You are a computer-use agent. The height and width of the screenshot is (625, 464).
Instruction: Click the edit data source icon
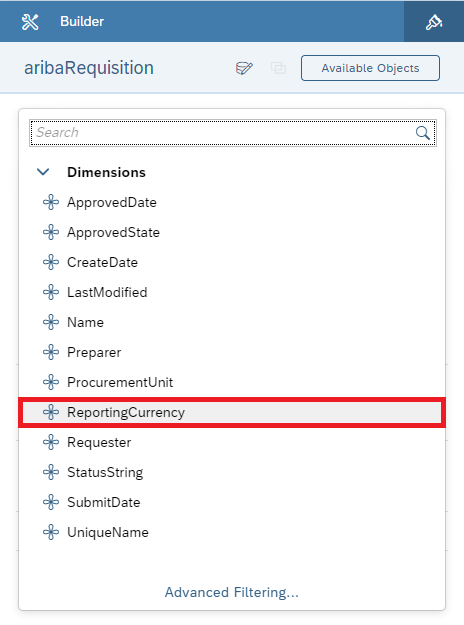pyautogui.click(x=244, y=68)
